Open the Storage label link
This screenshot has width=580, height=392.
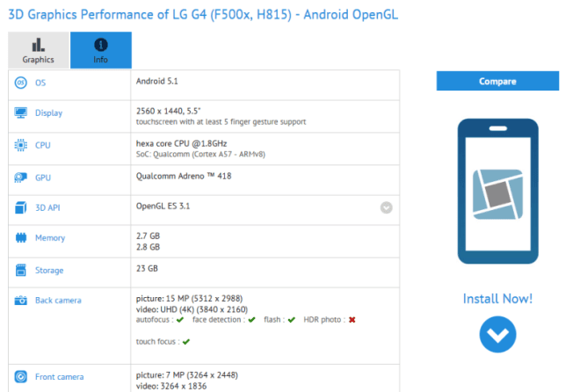[x=49, y=271]
